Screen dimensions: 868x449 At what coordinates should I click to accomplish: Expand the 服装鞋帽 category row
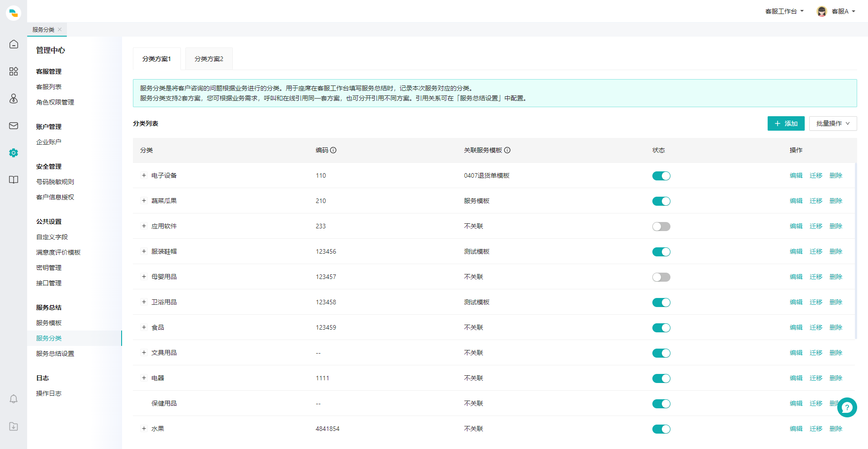click(x=144, y=251)
